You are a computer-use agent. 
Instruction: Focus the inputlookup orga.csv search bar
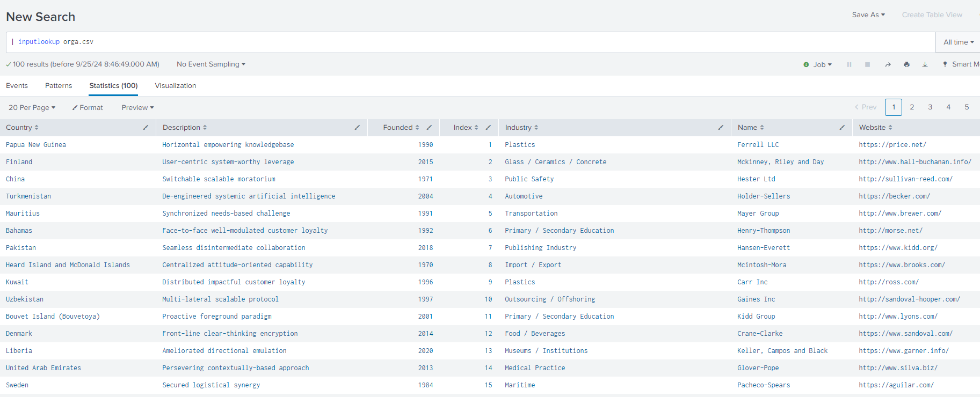pyautogui.click(x=471, y=42)
